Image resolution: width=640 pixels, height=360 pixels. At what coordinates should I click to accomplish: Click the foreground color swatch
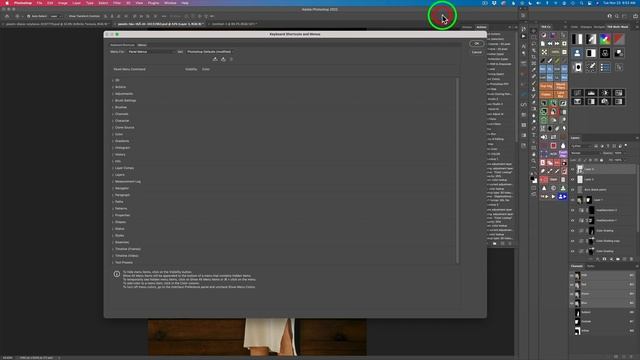coord(532,178)
